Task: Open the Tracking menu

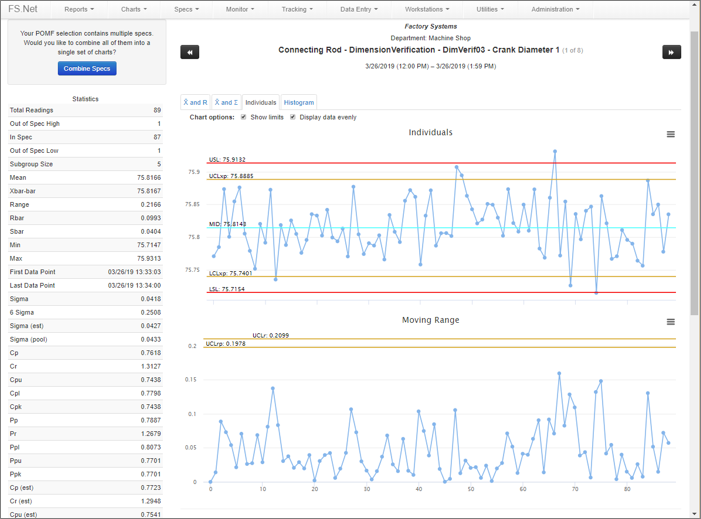Action: (x=297, y=9)
